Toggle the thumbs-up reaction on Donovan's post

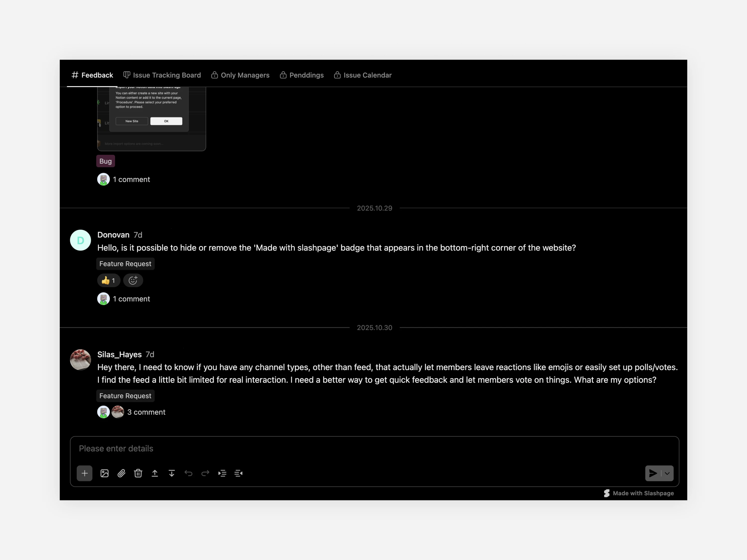[x=108, y=280]
